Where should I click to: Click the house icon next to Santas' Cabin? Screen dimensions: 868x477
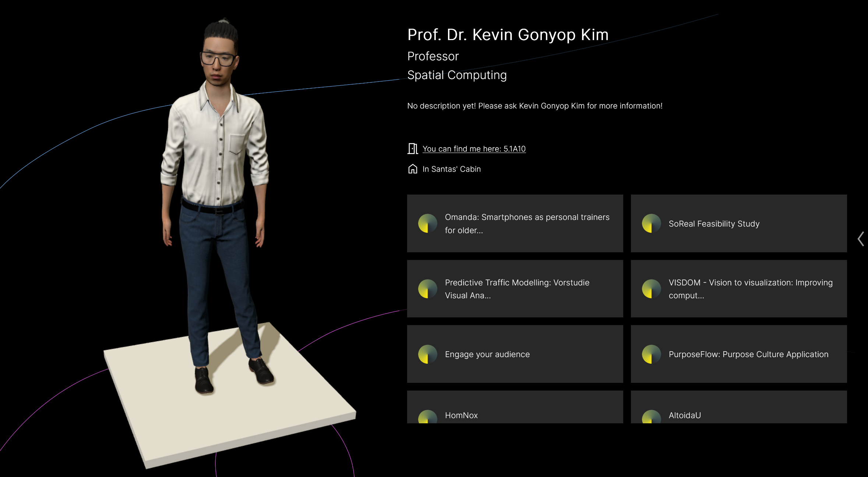(413, 169)
